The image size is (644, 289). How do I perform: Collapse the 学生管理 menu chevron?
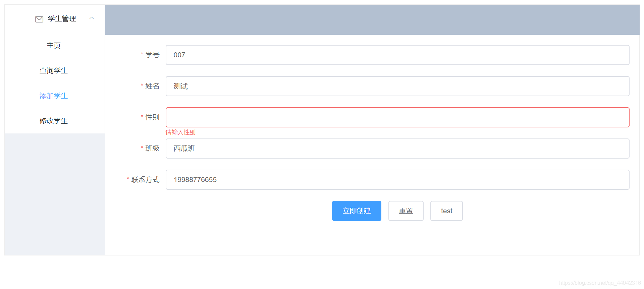tap(92, 18)
